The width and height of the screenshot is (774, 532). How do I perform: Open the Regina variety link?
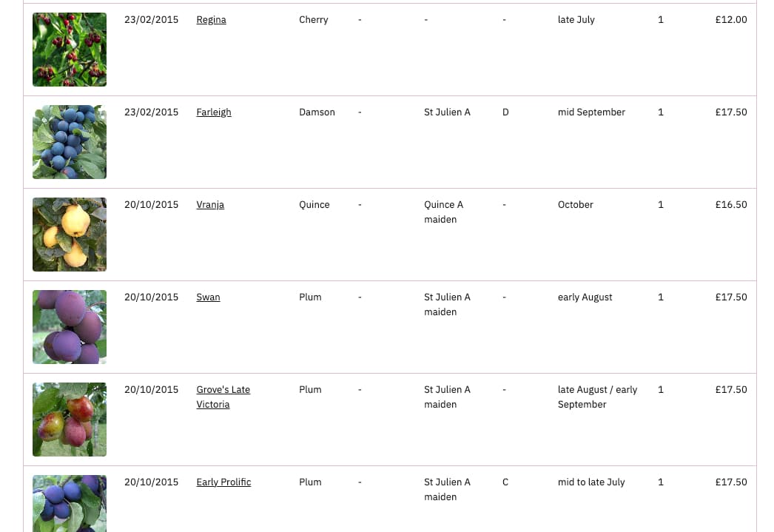click(x=211, y=20)
